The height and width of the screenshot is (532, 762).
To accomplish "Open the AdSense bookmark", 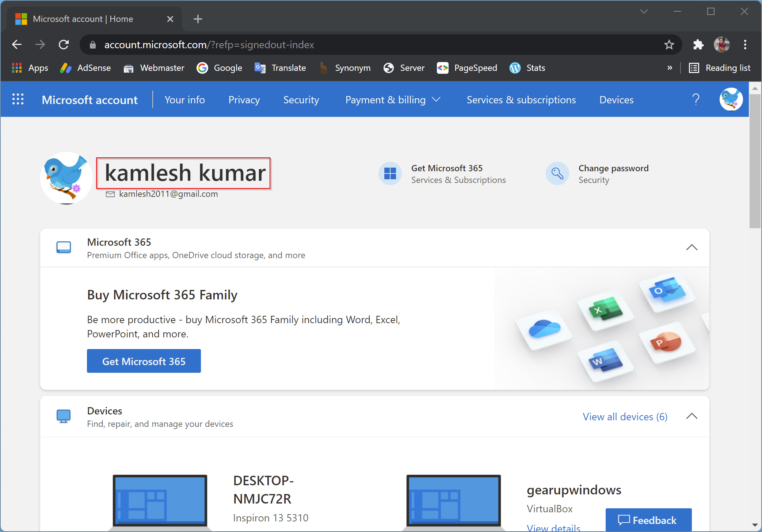I will click(85, 68).
